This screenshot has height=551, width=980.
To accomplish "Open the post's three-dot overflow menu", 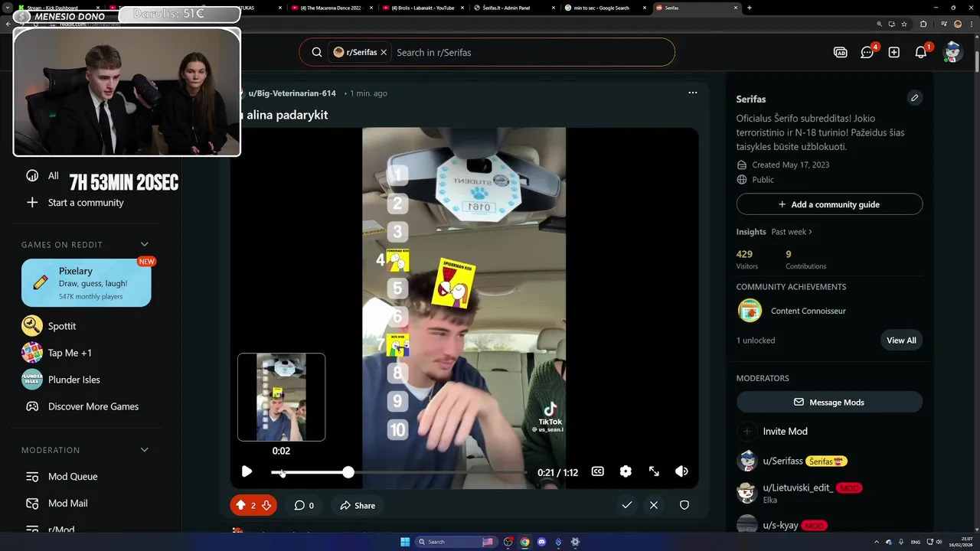I will (693, 93).
